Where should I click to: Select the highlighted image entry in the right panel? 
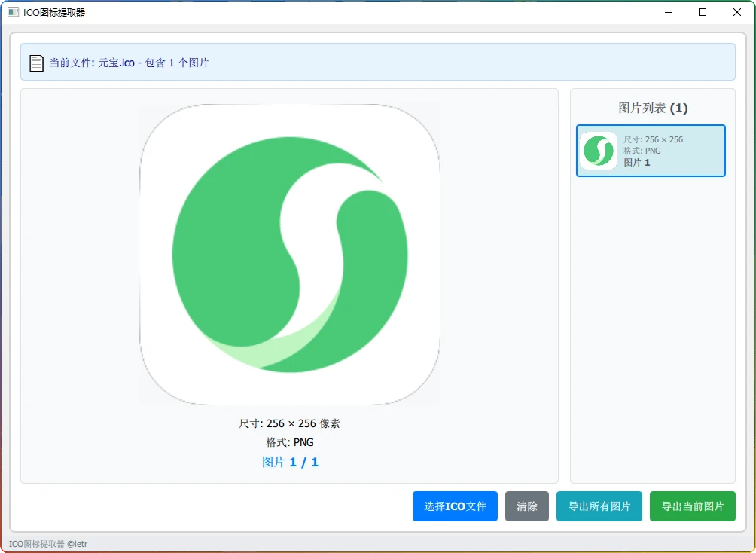(650, 151)
